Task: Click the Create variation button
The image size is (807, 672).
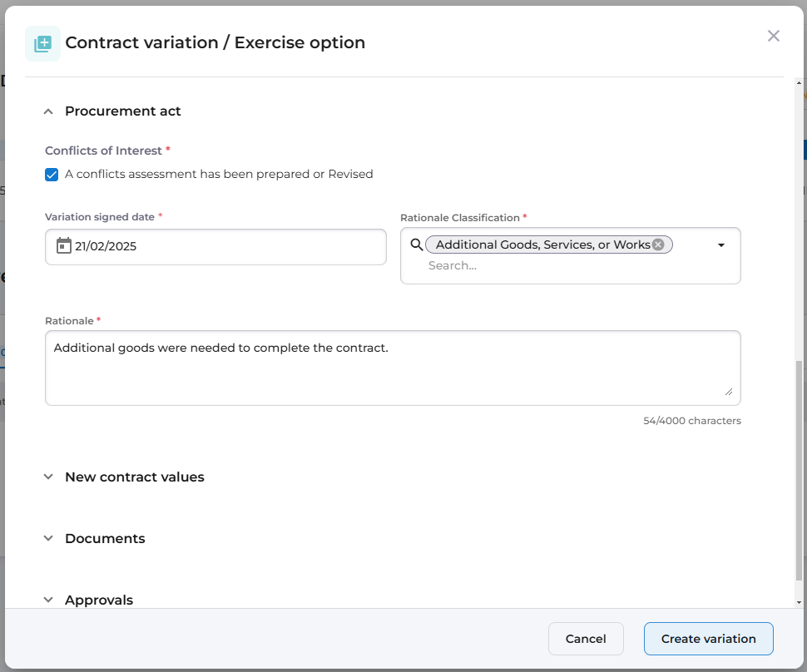Action: (708, 639)
